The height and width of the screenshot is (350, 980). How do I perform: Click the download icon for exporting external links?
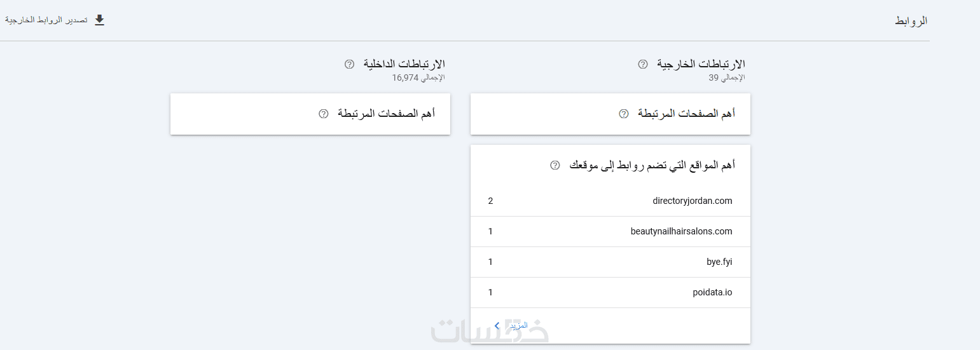(99, 20)
